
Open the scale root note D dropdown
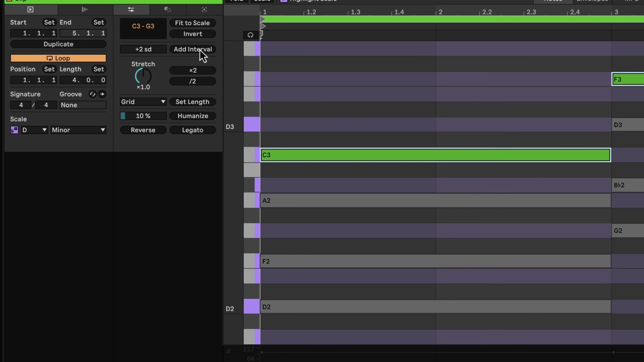(34, 130)
